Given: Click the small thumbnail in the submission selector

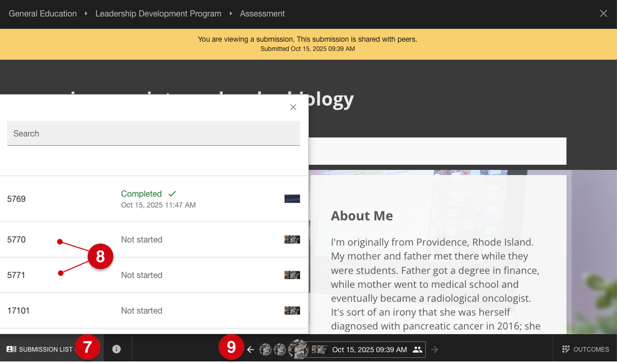Looking at the screenshot, I should (319, 350).
